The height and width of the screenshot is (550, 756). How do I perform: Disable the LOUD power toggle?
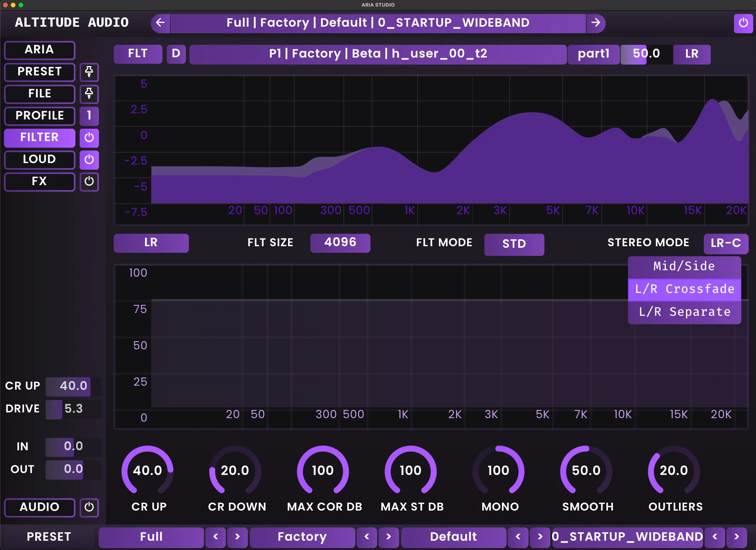pyautogui.click(x=89, y=160)
